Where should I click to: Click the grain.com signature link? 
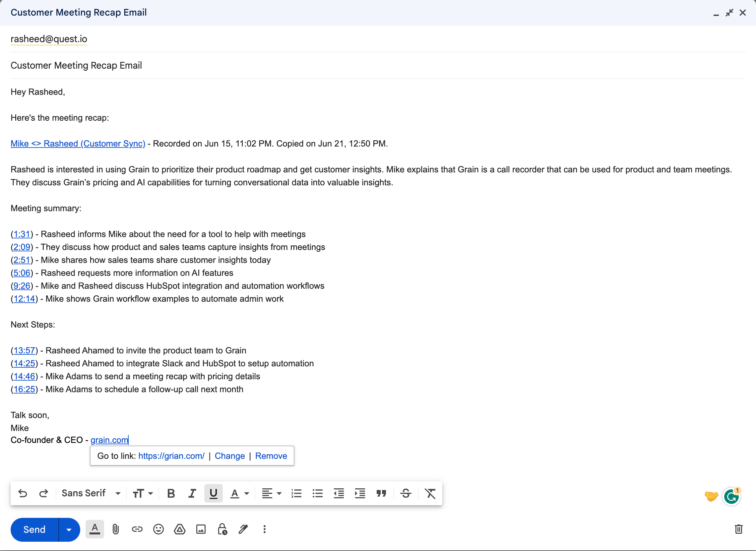(109, 440)
